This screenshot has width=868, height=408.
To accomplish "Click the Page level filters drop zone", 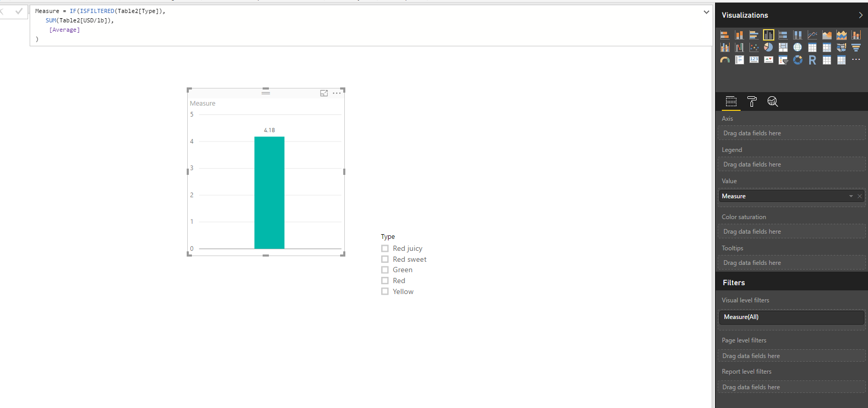I will tap(792, 356).
